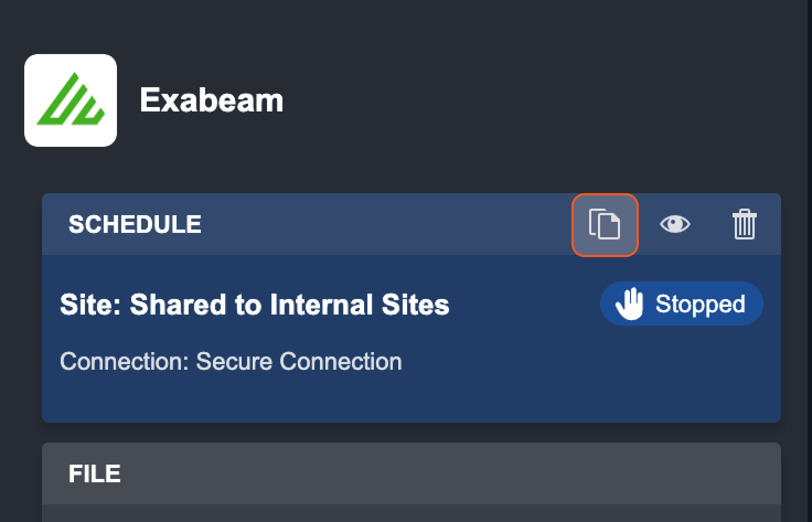
Task: Click the FILE panel body below header
Action: pyautogui.click(x=411, y=513)
